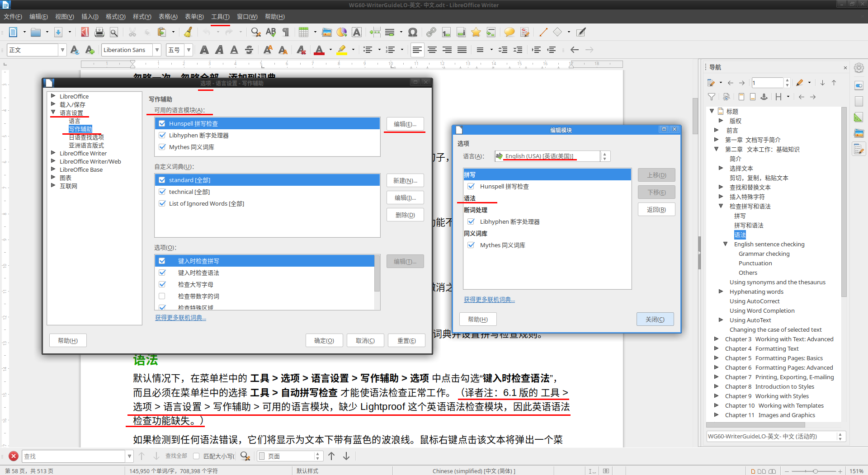Click the Print icon in toolbar
This screenshot has width=868, height=475.
pos(99,32)
